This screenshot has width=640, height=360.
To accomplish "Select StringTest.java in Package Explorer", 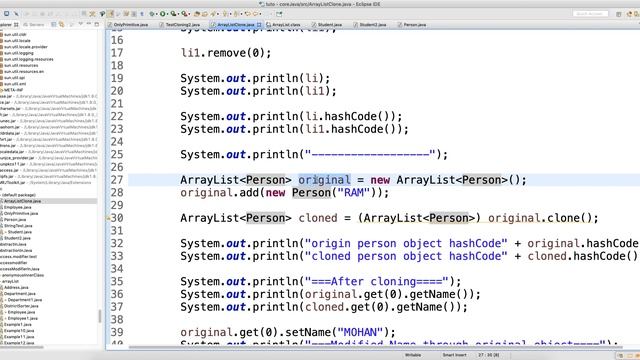I will tap(18, 226).
